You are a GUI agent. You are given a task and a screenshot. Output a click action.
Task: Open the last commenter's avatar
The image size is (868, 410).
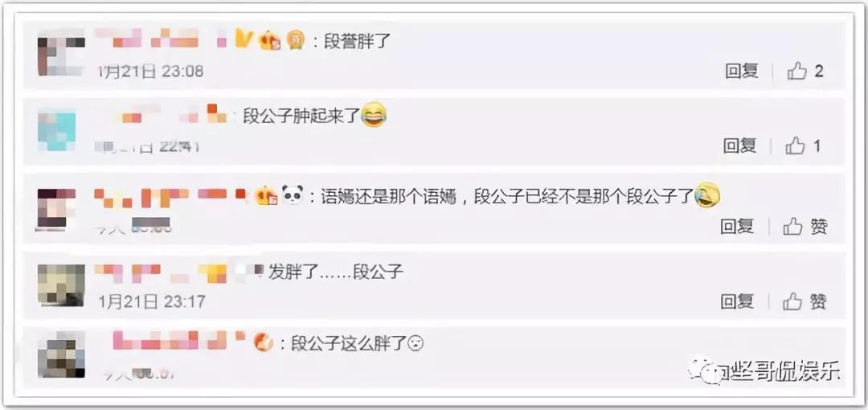pyautogui.click(x=61, y=355)
